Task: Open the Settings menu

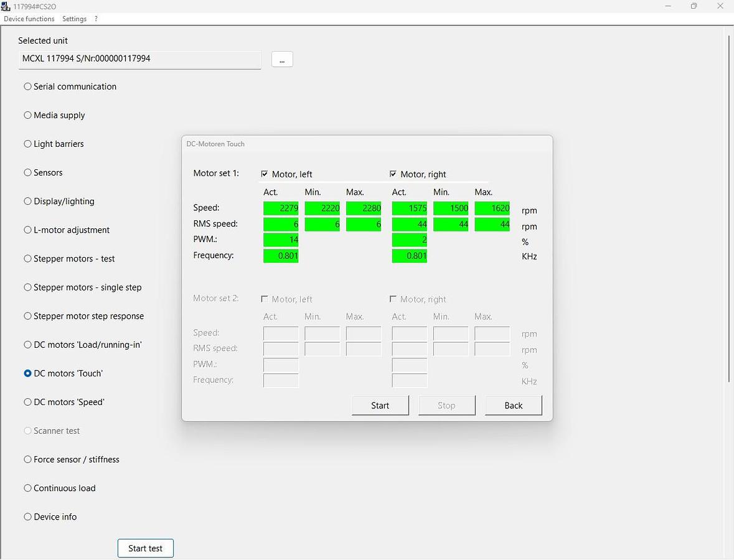Action: [x=74, y=19]
